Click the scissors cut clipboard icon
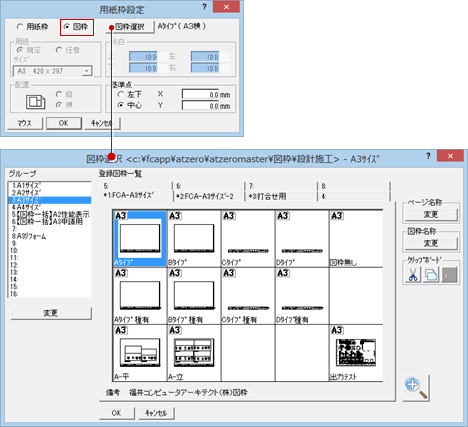Image resolution: width=468 pixels, height=427 pixels. tap(413, 275)
